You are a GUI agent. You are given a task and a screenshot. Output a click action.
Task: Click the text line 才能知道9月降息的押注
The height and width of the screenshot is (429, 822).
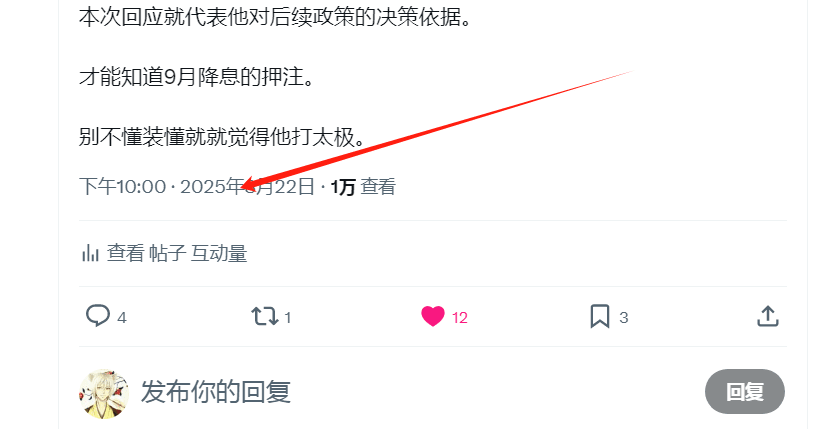coord(197,77)
